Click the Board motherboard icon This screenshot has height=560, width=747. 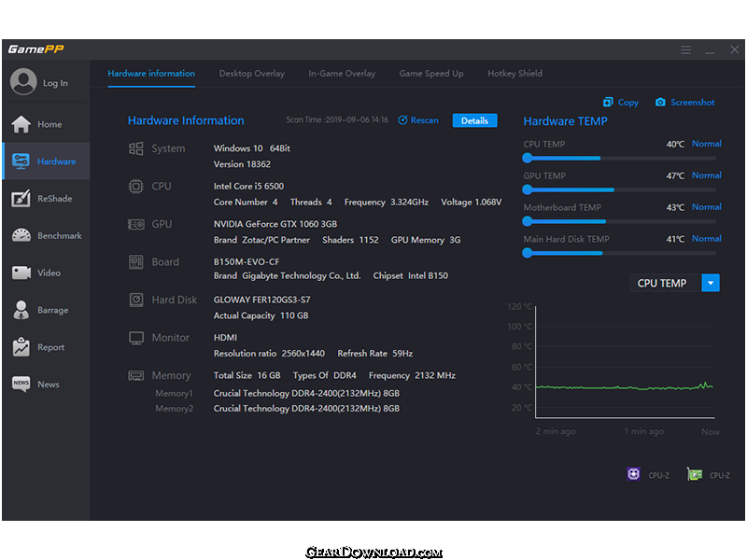(135, 262)
